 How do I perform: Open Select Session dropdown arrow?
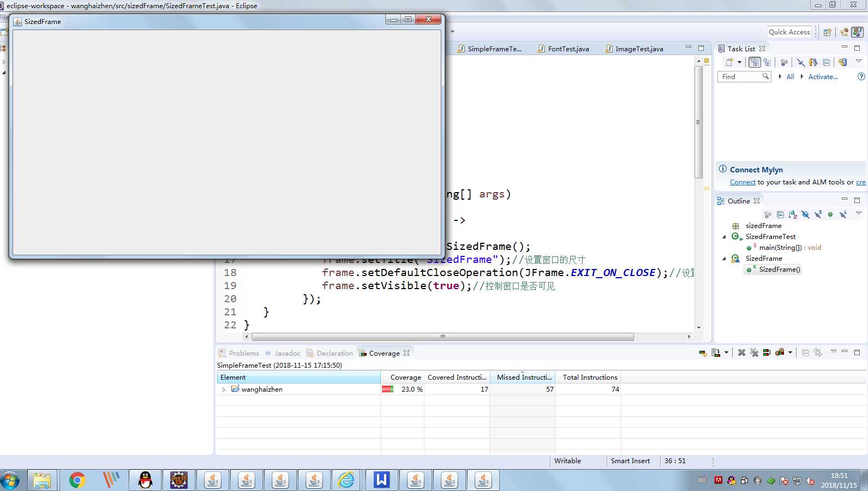[x=790, y=352]
